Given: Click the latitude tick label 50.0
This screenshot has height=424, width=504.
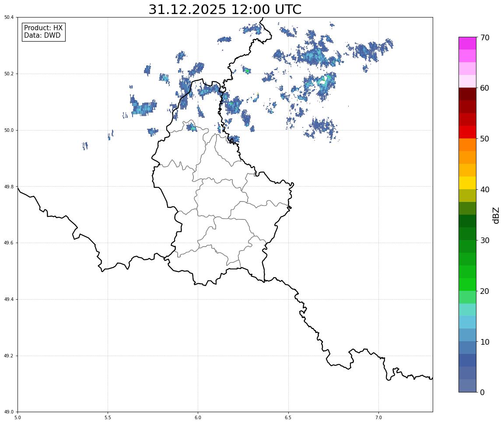Looking at the screenshot, I should tap(9, 130).
